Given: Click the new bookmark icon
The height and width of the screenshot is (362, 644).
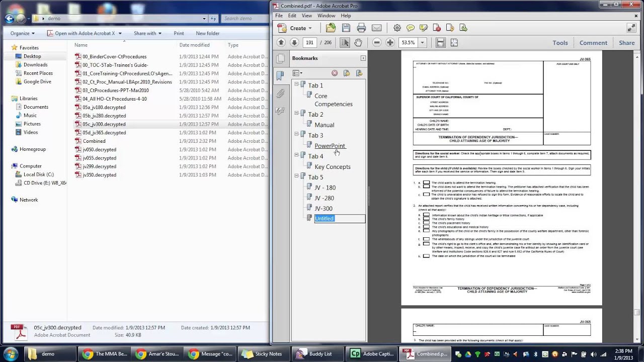Looking at the screenshot, I should [347, 73].
